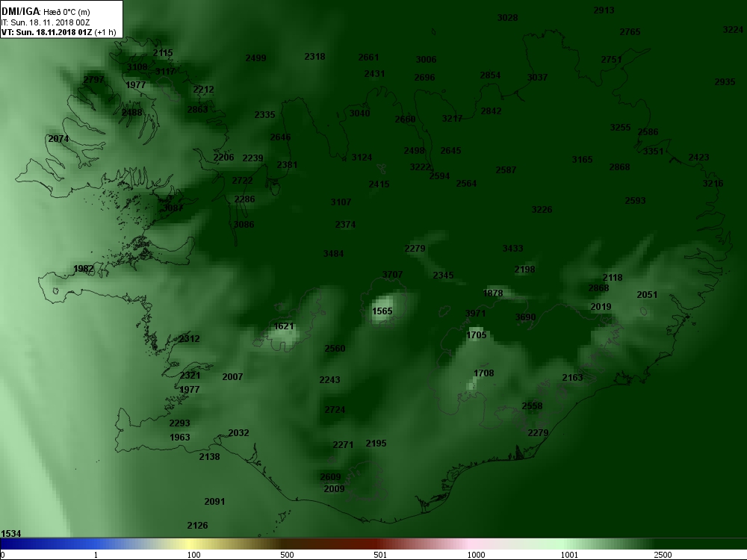The height and width of the screenshot is (560, 747).
Task: Select the map value 3037
Action: 537,77
